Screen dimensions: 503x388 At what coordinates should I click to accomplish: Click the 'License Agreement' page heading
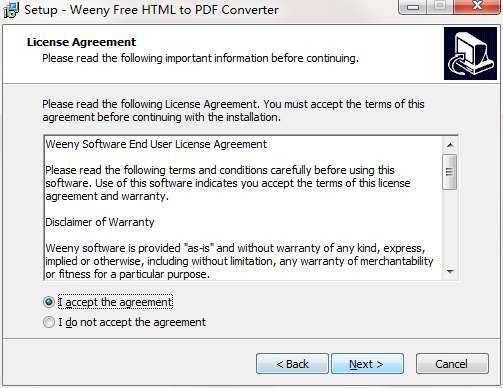click(x=81, y=42)
